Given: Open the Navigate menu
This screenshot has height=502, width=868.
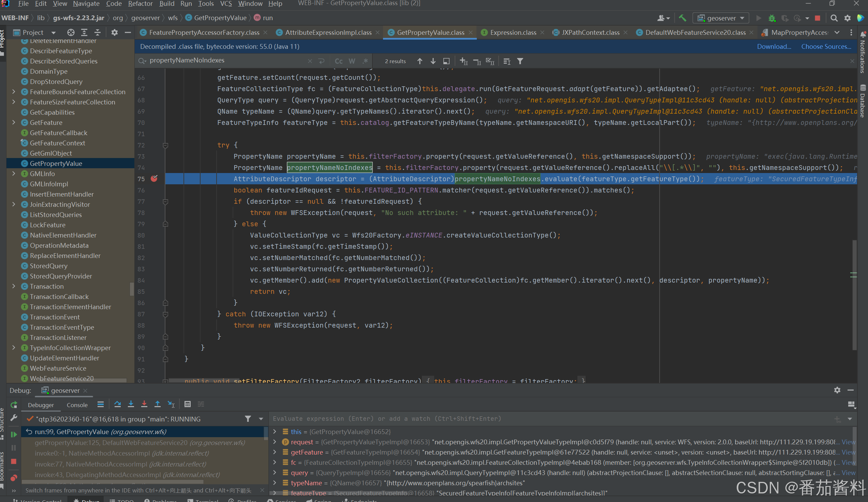Looking at the screenshot, I should 86,3.
